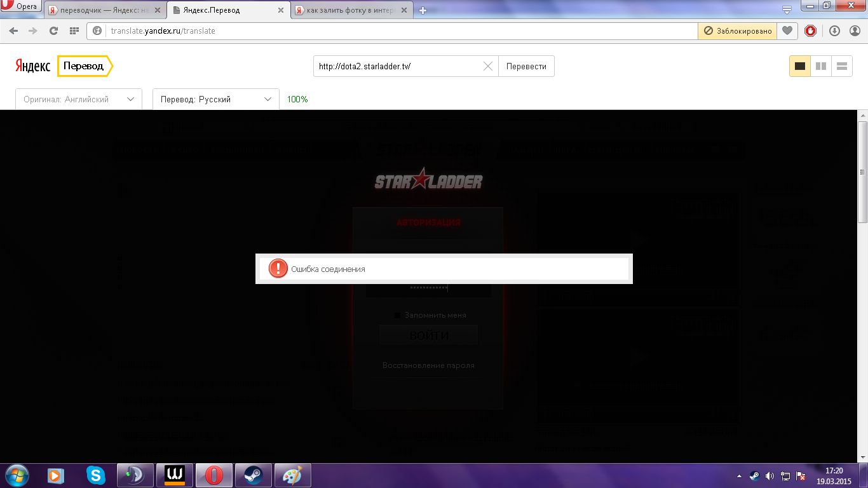This screenshot has width=868, height=488.
Task: Click the Ошибка соединения message text
Action: (328, 269)
